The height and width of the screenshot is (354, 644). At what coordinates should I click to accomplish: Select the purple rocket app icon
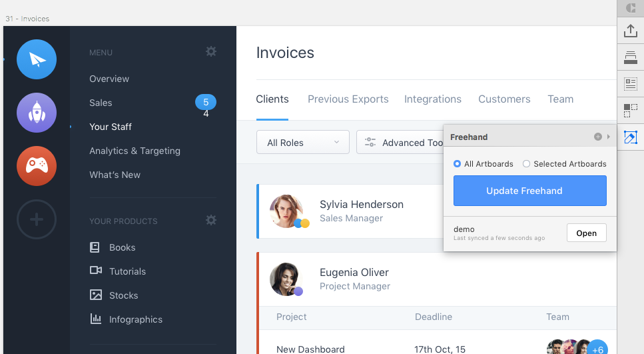[37, 113]
